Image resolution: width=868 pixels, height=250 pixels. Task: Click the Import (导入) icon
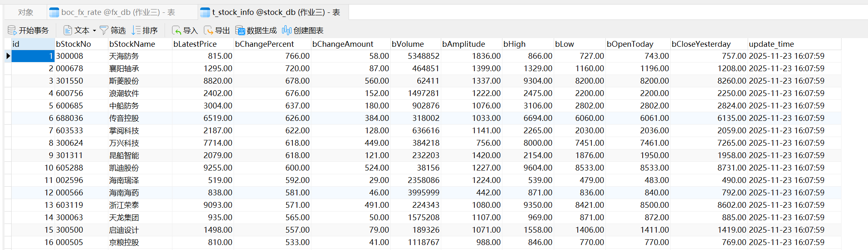tap(177, 30)
